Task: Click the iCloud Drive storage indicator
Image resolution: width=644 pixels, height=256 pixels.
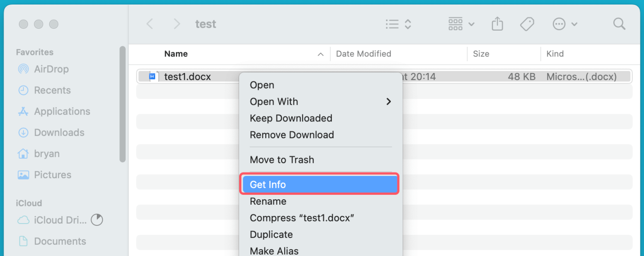Action: (x=97, y=220)
